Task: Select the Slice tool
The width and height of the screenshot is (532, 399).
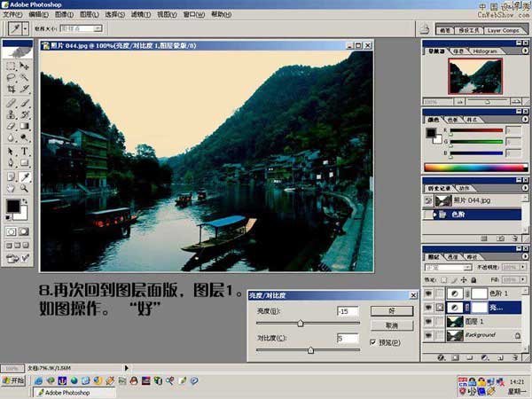Action: click(24, 90)
